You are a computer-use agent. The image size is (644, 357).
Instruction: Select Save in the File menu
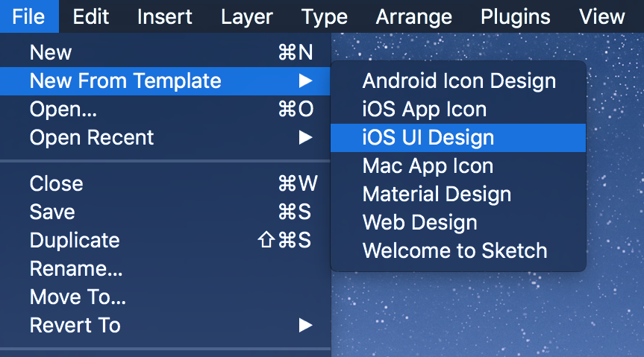coord(52,212)
